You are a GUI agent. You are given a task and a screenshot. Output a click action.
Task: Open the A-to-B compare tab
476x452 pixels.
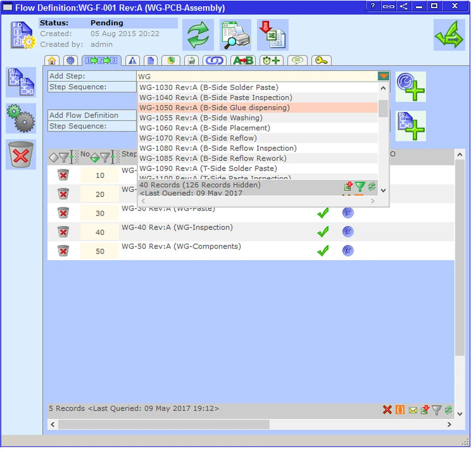pyautogui.click(x=243, y=61)
